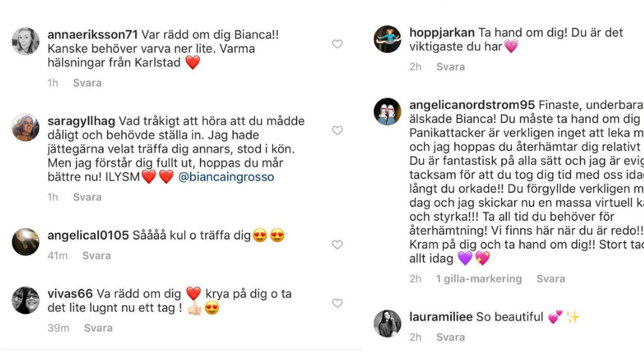Tap the heart beside vivas66's comment

pyautogui.click(x=337, y=303)
